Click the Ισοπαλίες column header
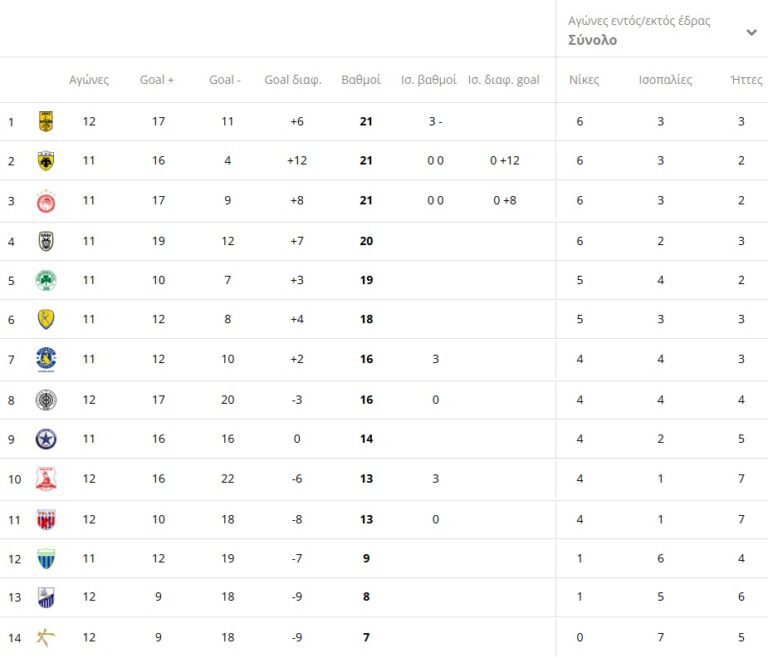The width and height of the screenshot is (768, 658). click(665, 80)
